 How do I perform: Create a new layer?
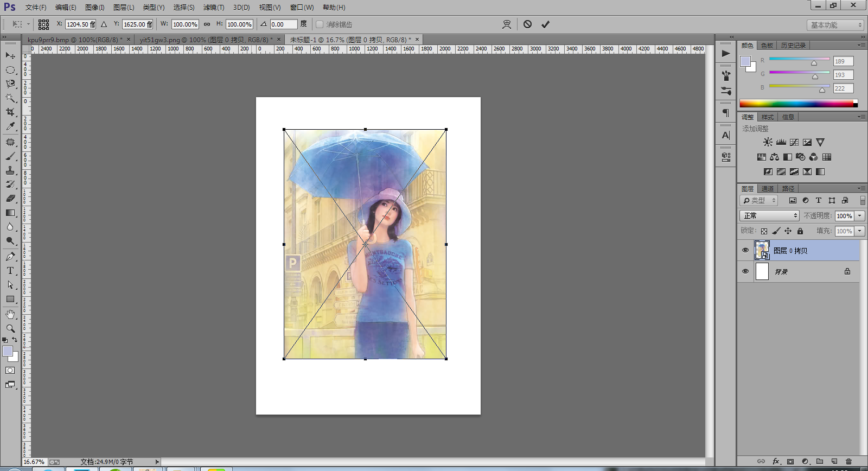coord(834,461)
